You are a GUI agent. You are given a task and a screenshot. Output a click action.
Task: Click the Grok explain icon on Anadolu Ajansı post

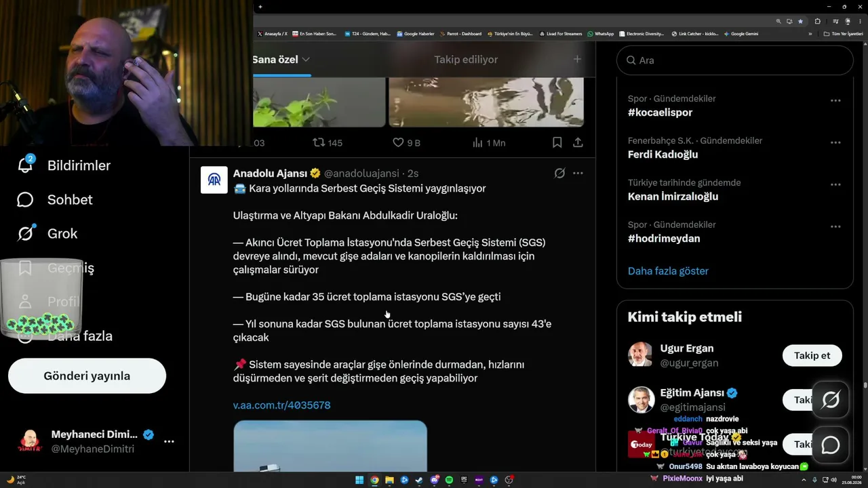click(559, 173)
